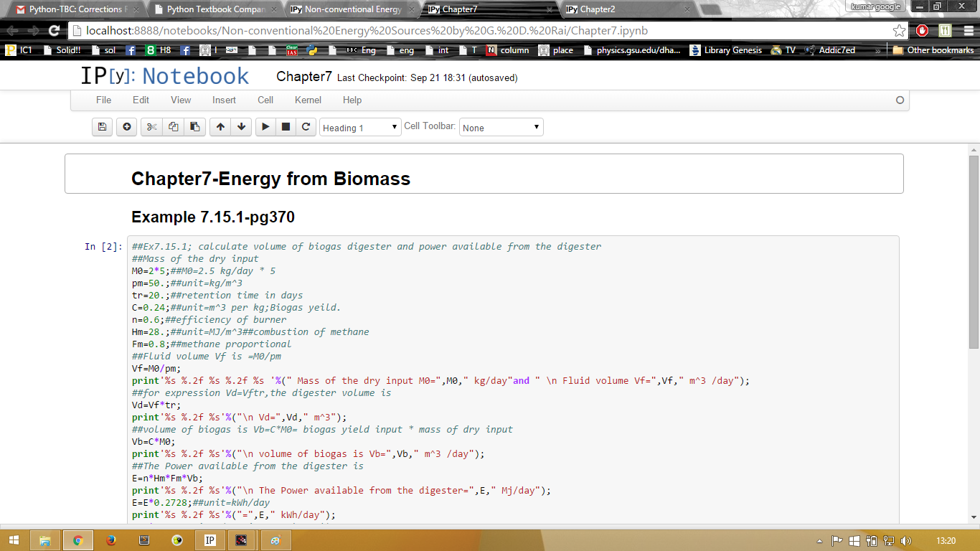
Task: Paste cell using the clipboard icon
Action: [194, 127]
